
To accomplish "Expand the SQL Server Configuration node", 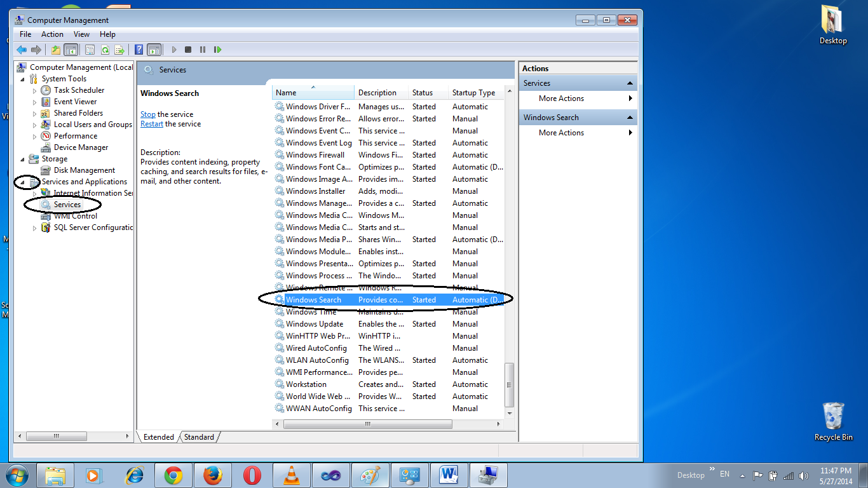I will (35, 228).
